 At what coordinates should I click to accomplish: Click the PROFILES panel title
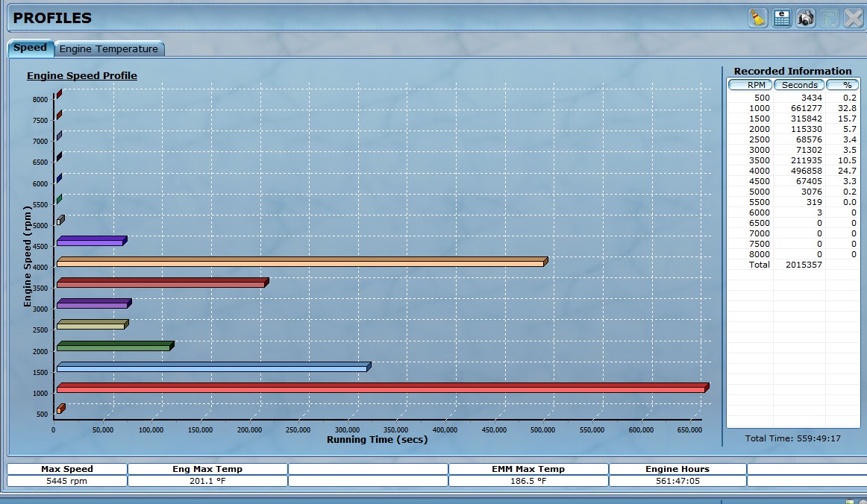point(52,18)
